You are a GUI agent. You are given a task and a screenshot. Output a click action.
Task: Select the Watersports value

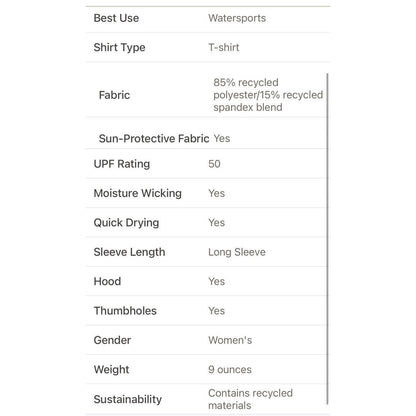coord(237,18)
